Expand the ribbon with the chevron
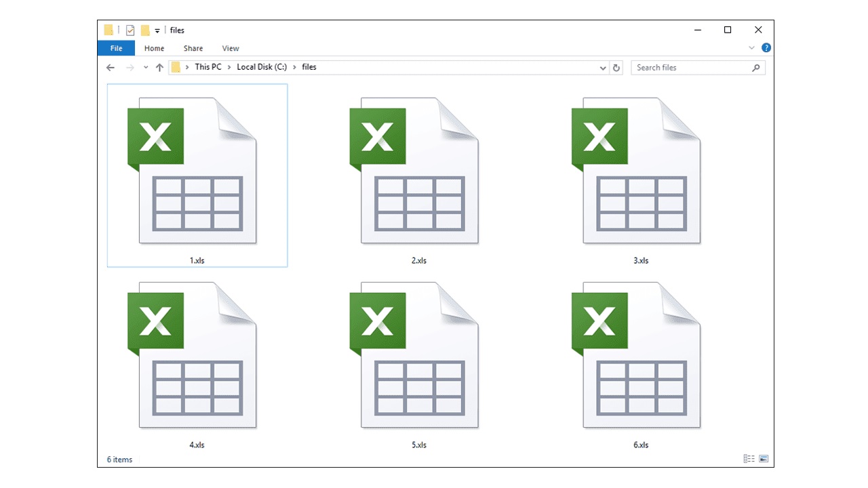The height and width of the screenshot is (488, 868). tap(751, 48)
